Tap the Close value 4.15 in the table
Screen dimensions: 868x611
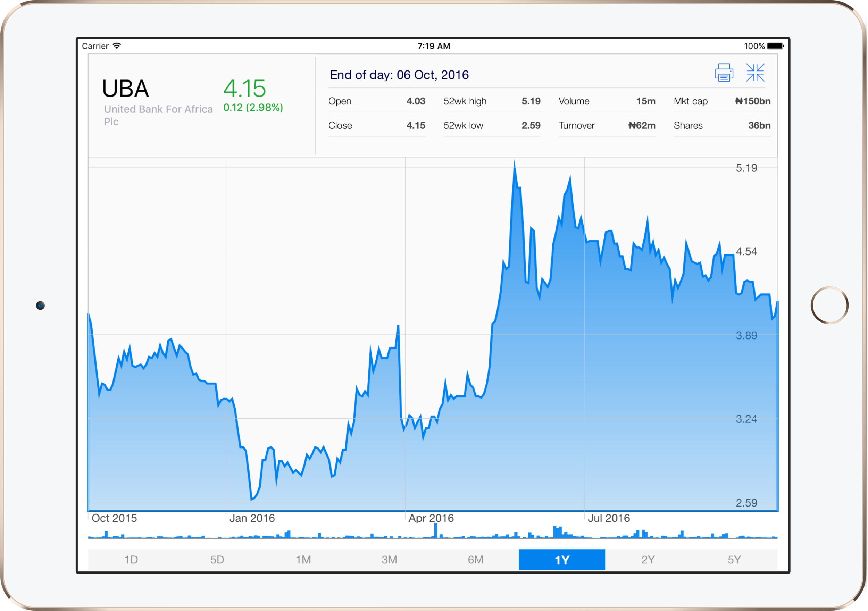pyautogui.click(x=416, y=126)
